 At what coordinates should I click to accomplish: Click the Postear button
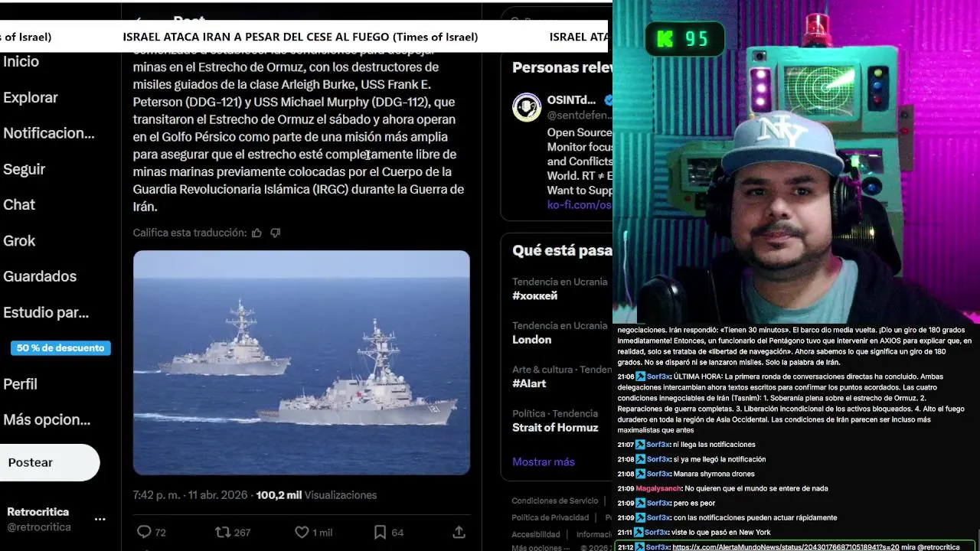(50, 462)
